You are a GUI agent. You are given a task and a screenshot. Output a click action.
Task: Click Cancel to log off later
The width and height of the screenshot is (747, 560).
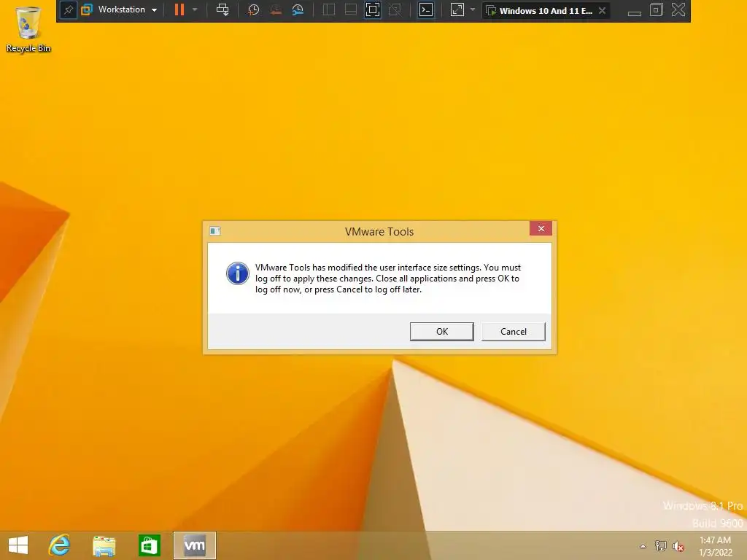coord(513,332)
